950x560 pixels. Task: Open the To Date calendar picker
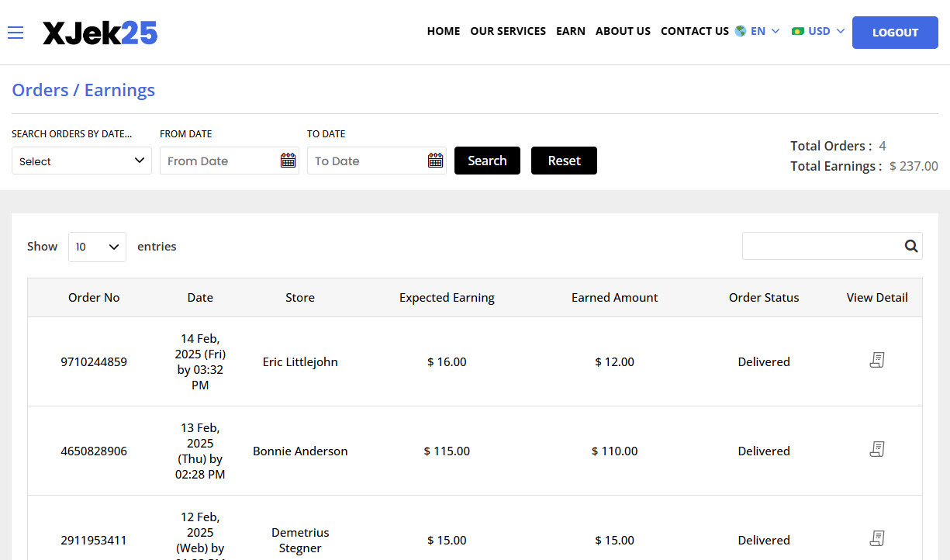coord(435,160)
